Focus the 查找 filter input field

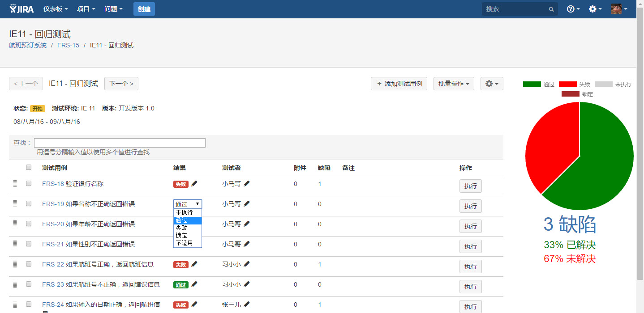click(x=120, y=143)
